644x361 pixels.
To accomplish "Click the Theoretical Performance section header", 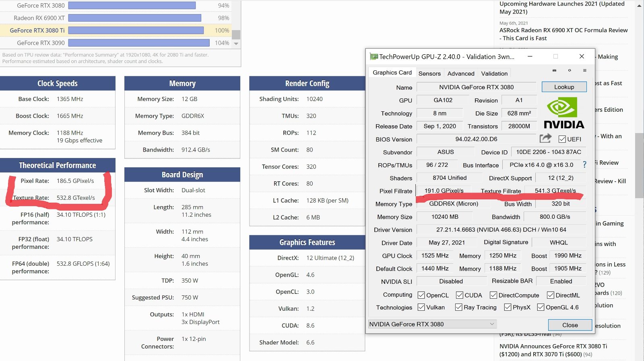I will [58, 165].
